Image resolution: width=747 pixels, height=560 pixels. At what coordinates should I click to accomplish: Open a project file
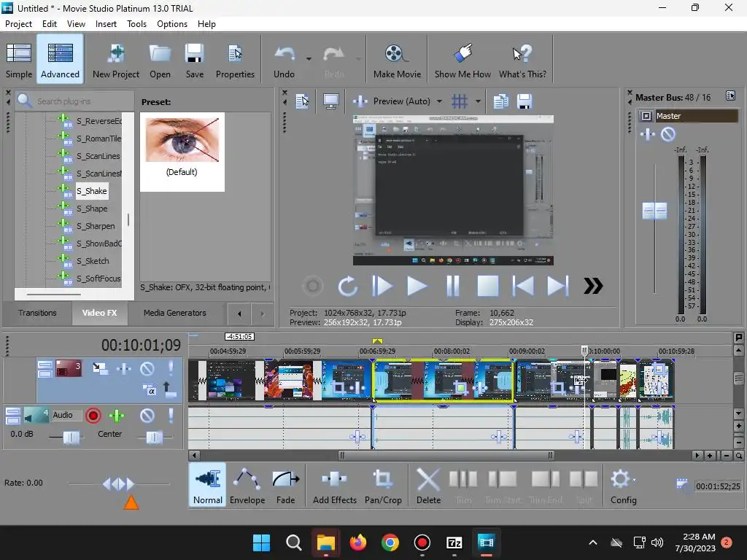(160, 60)
